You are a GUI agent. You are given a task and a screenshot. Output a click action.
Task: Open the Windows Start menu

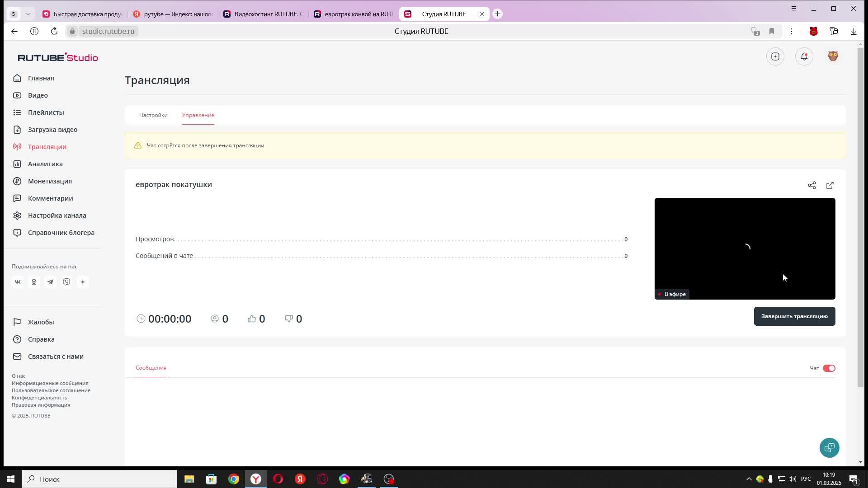tap(11, 479)
